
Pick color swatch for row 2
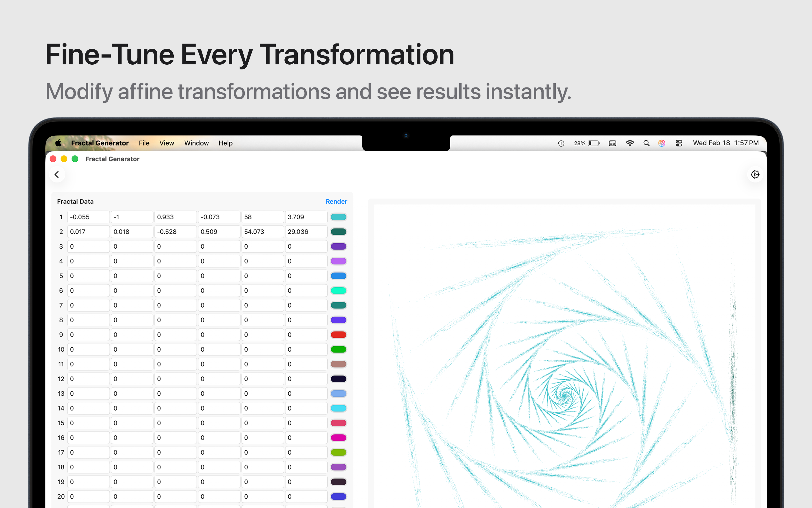338,232
